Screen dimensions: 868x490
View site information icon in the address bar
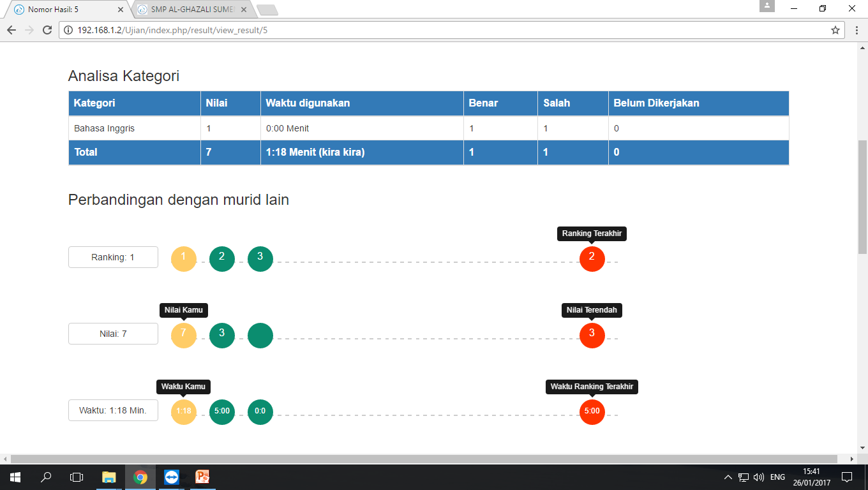click(66, 29)
